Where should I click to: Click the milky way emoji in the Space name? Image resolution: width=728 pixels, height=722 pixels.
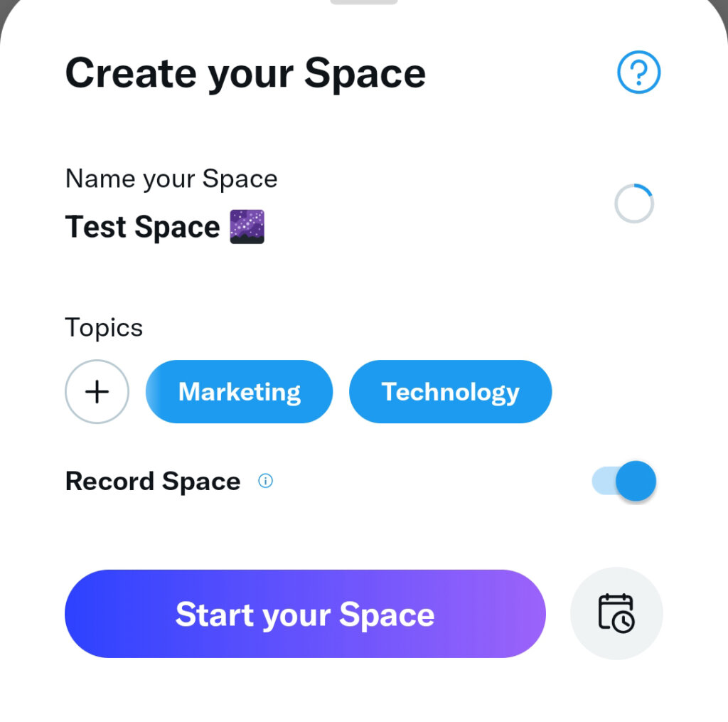pyautogui.click(x=248, y=227)
